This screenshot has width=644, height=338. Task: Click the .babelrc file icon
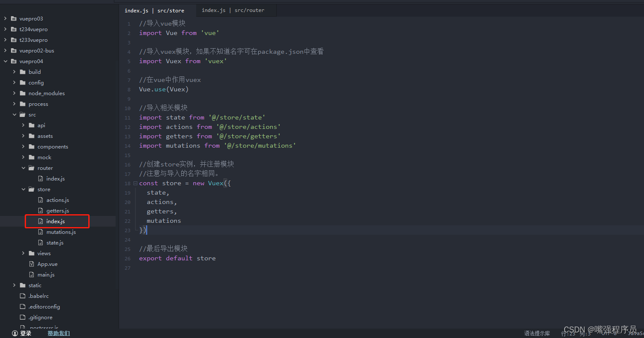(x=22, y=296)
